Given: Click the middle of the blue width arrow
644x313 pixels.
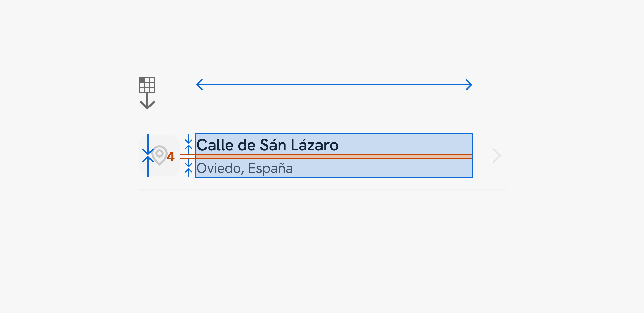Looking at the screenshot, I should (x=334, y=85).
